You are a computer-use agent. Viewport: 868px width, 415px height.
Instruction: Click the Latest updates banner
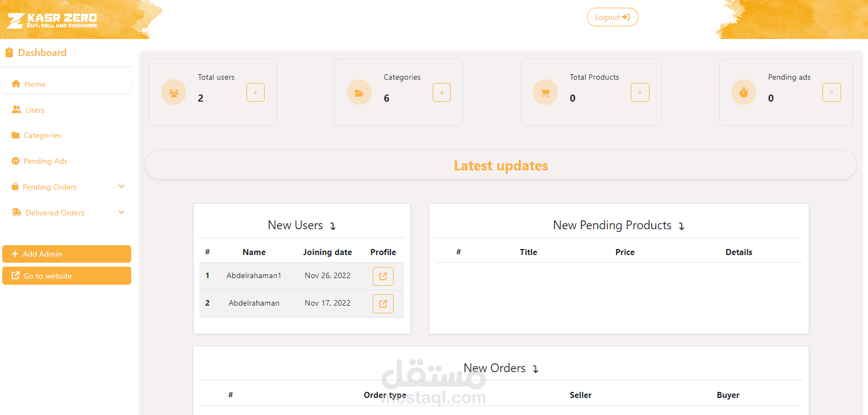501,165
